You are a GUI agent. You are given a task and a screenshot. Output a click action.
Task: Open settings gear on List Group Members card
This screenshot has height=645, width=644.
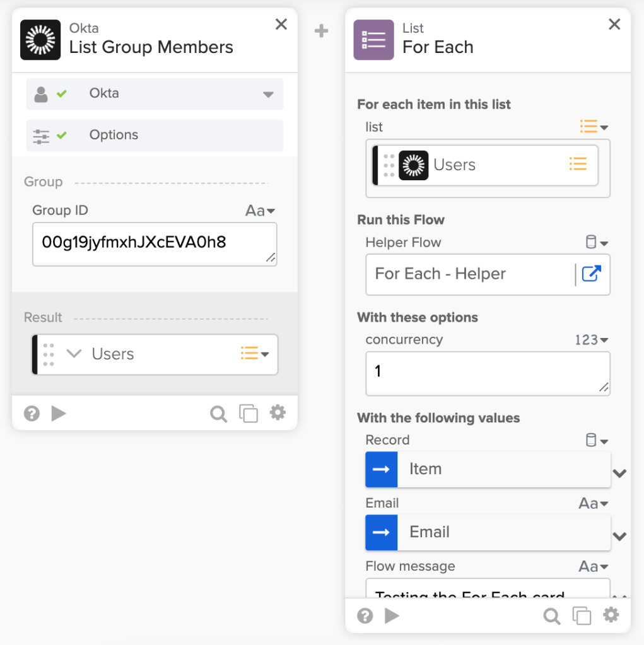[x=278, y=413]
